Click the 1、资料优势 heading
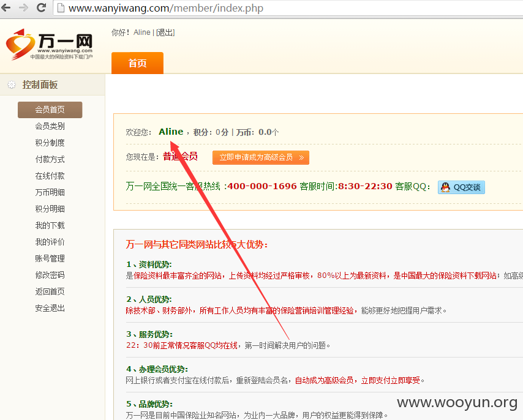The image size is (523, 420). (149, 264)
